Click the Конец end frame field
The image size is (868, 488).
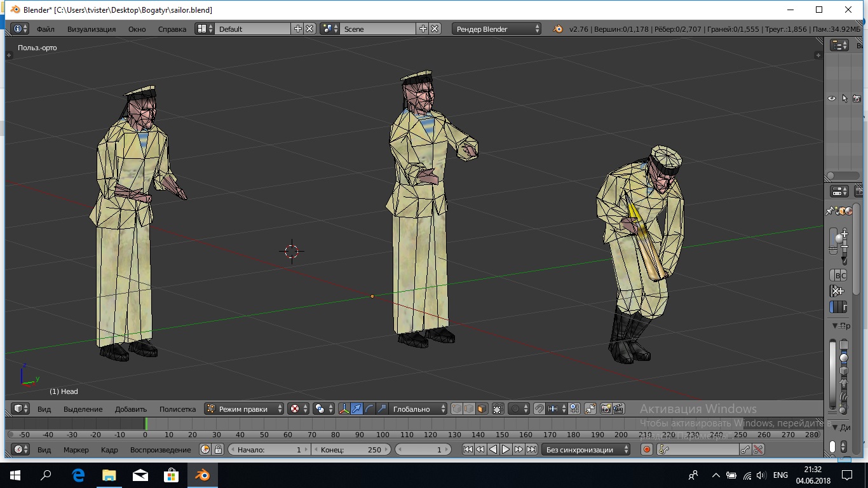pos(351,450)
